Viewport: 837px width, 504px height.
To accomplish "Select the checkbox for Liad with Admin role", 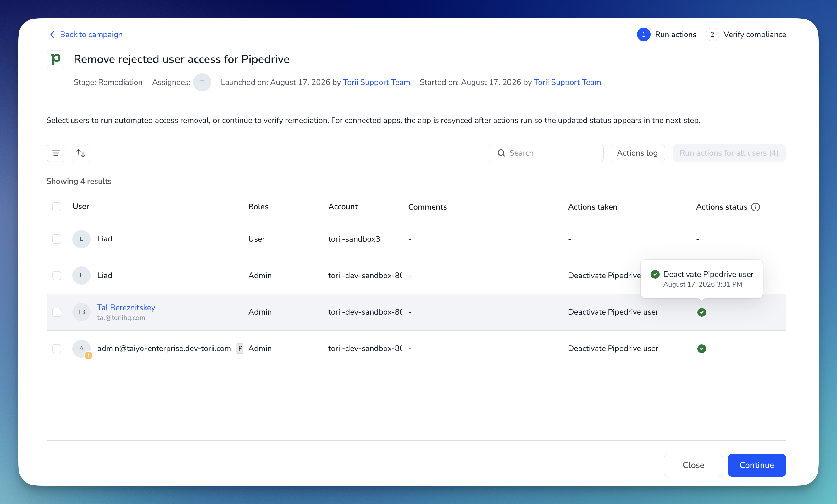I will 57,276.
